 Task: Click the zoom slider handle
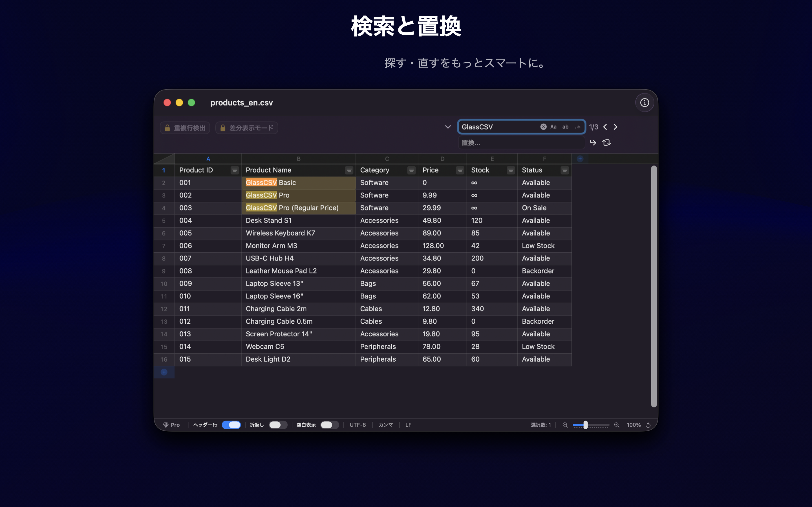[586, 425]
